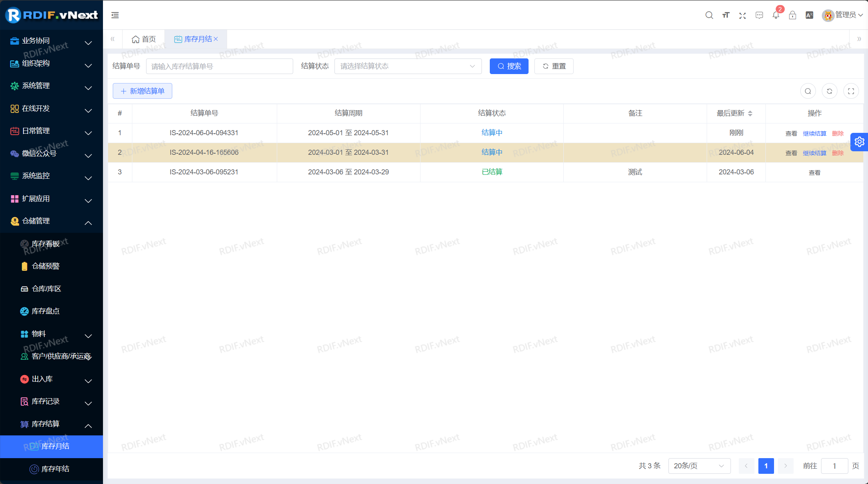Image resolution: width=868 pixels, height=484 pixels.
Task: Open 库存年结 menu item
Action: coord(55,469)
